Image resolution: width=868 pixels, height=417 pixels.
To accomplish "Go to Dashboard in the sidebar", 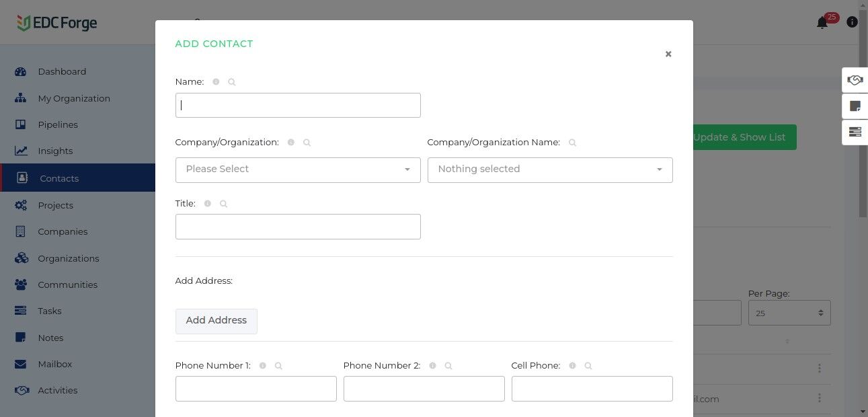I will (x=62, y=72).
